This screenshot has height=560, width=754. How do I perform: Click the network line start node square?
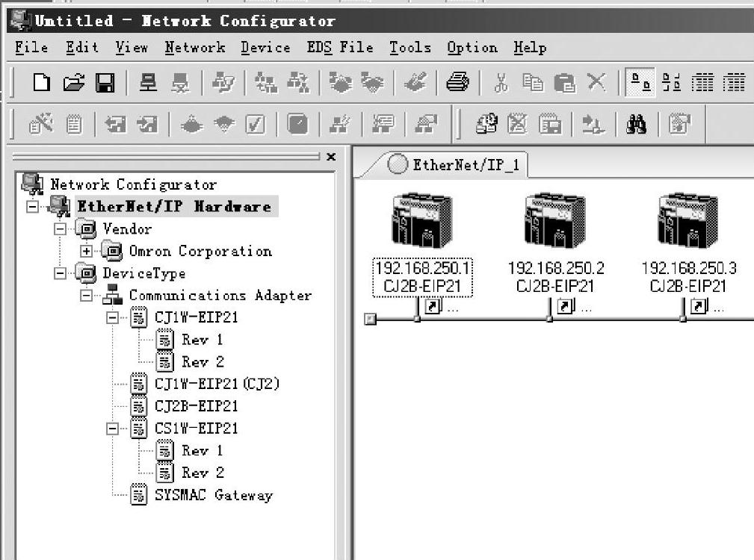click(x=370, y=318)
